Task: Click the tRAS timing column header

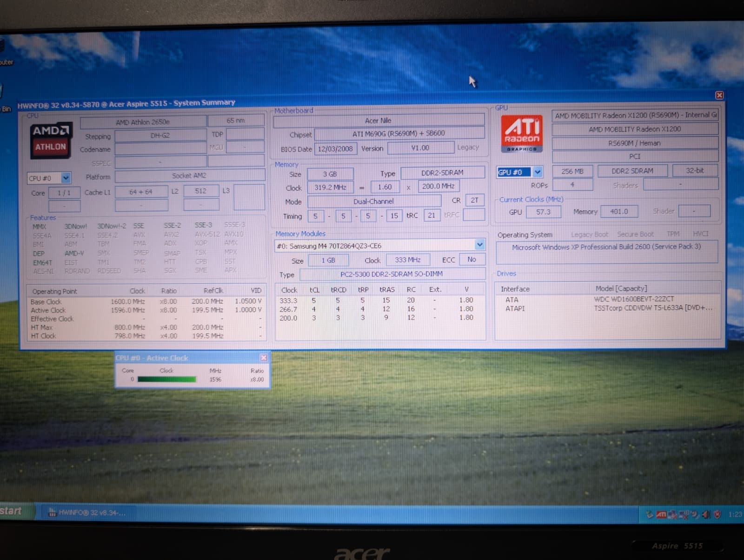Action: [387, 289]
